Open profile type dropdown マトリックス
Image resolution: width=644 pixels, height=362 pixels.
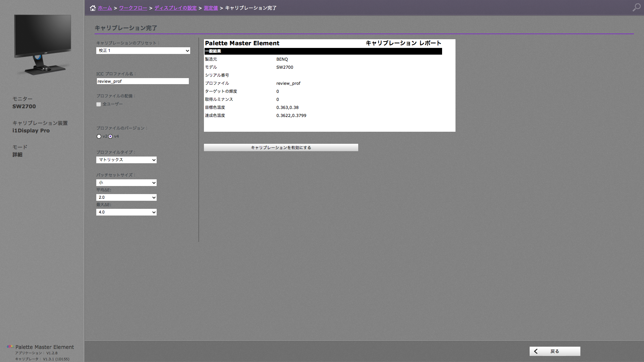126,160
